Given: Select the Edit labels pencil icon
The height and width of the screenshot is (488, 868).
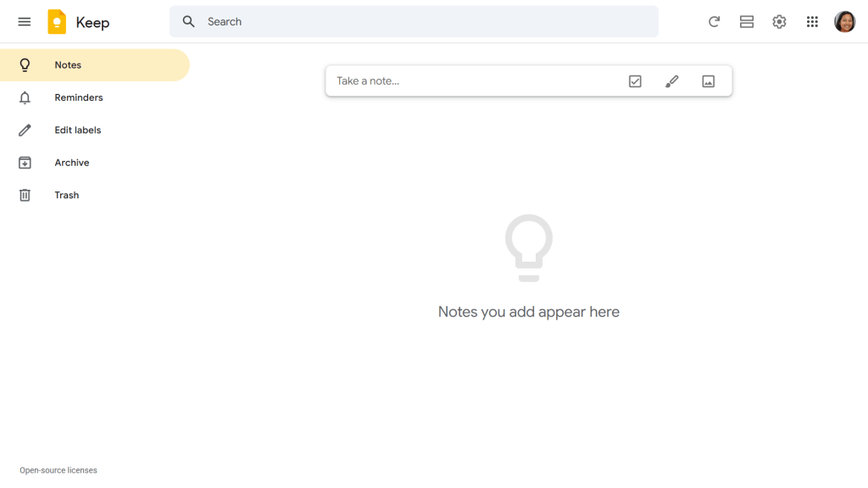Looking at the screenshot, I should coord(25,130).
